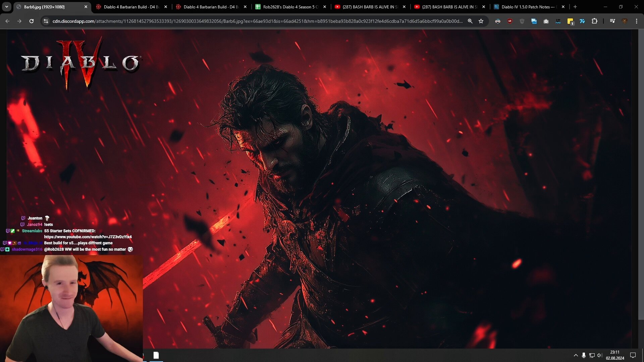
Task: Open the Extensions puzzle-piece menu
Action: tap(594, 21)
